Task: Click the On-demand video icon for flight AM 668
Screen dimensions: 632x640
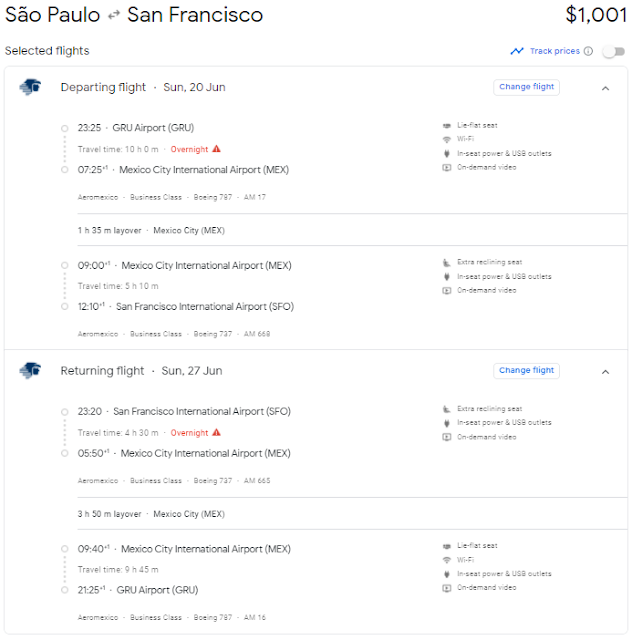Action: point(446,290)
